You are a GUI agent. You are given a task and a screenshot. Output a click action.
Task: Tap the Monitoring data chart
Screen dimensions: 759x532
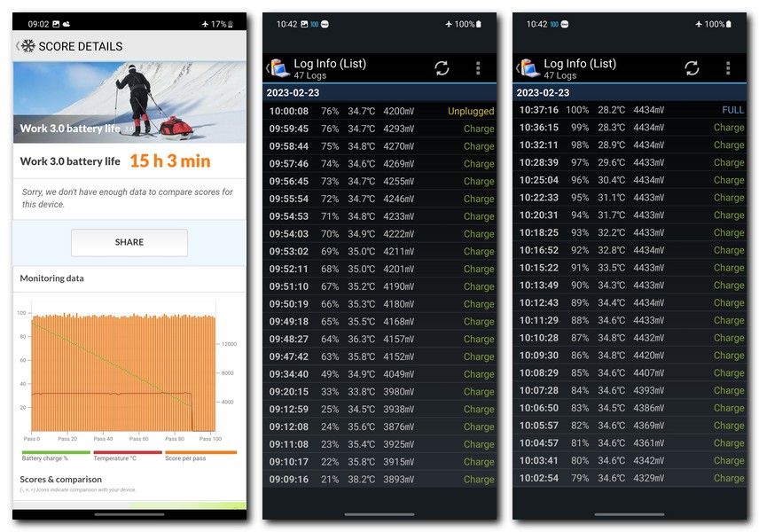click(x=124, y=371)
